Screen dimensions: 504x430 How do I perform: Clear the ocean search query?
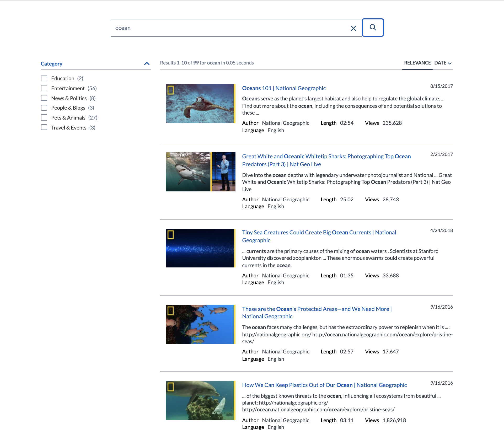coord(353,28)
